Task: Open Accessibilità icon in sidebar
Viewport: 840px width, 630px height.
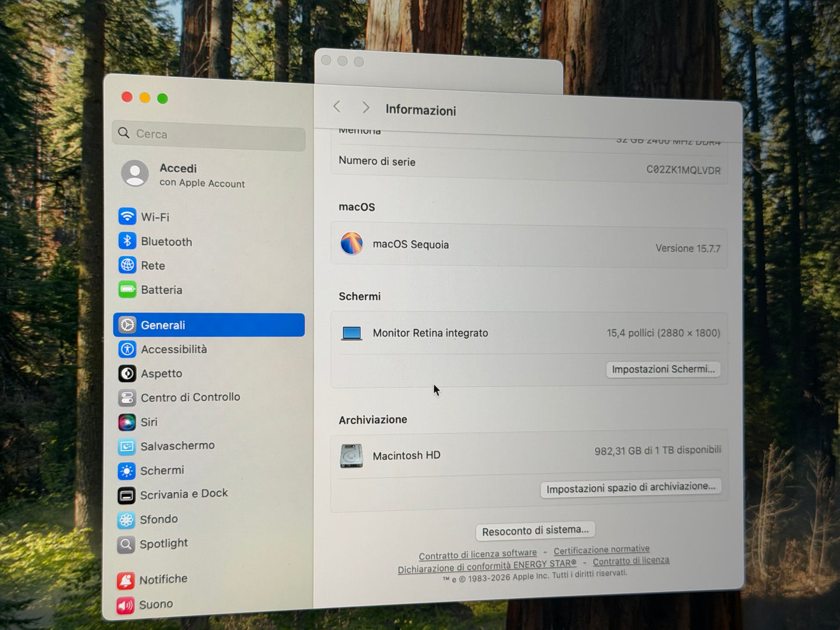Action: (127, 349)
